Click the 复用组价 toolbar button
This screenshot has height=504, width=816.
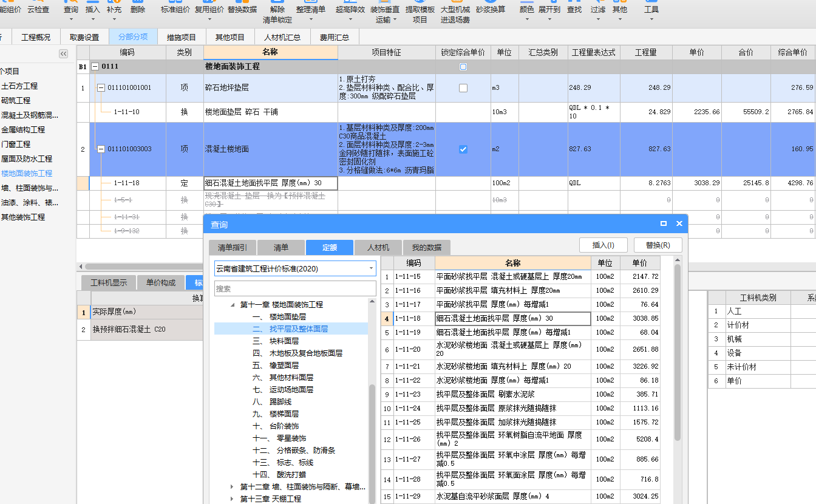pos(209,9)
